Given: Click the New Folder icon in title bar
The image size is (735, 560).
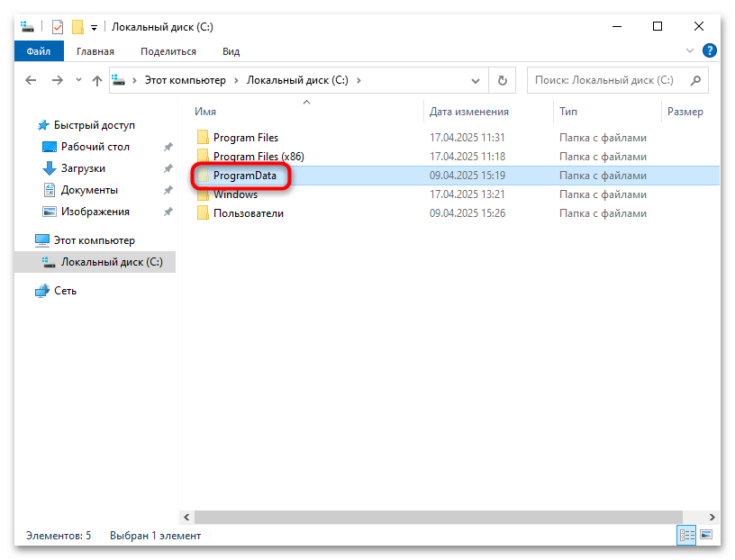Looking at the screenshot, I should pyautogui.click(x=77, y=27).
